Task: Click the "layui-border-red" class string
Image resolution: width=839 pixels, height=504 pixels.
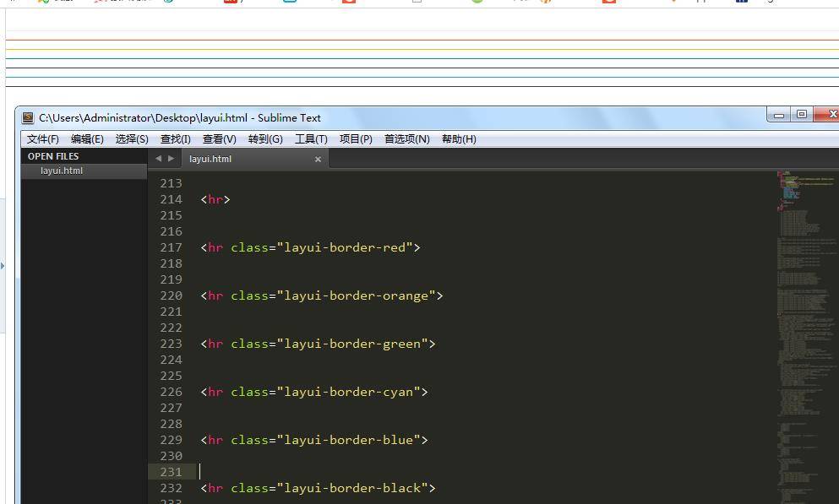Action: [x=345, y=247]
